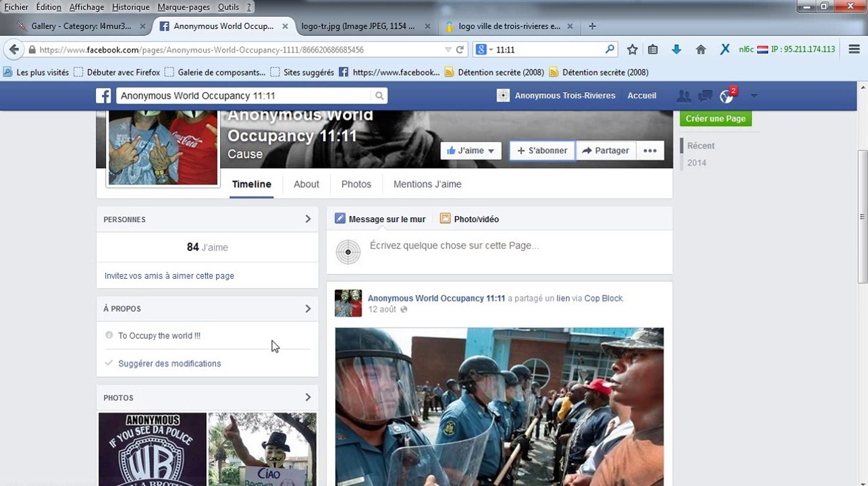Open the Les plus visités bookmark
Image resolution: width=868 pixels, height=486 pixels.
pyautogui.click(x=36, y=72)
